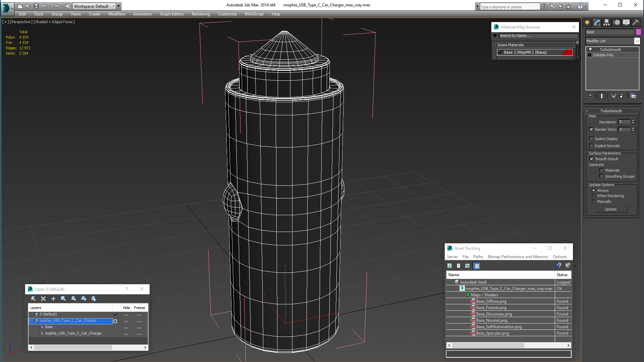This screenshot has width=644, height=362.
Task: Open Paths menu in Asset Tracking
Action: 478,257
